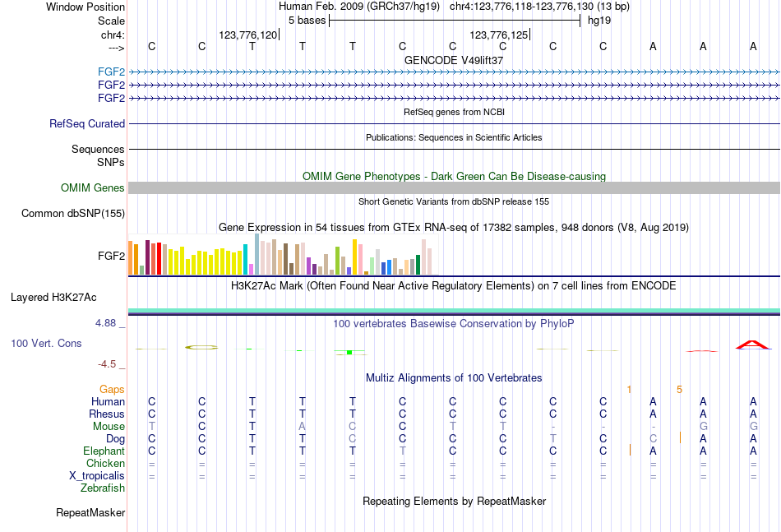This screenshot has height=532, width=781.
Task: Open the Layered H3K27Ac track label
Action: pyautogui.click(x=53, y=298)
